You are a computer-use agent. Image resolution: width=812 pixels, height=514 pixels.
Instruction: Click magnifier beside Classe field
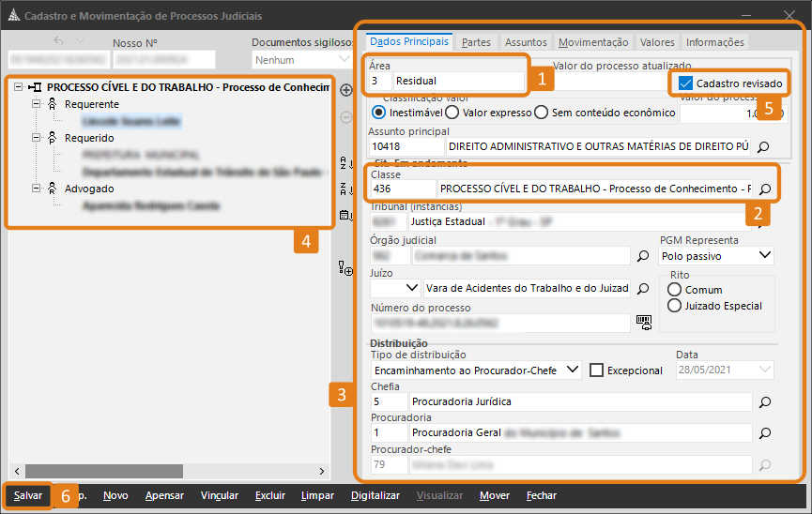764,189
